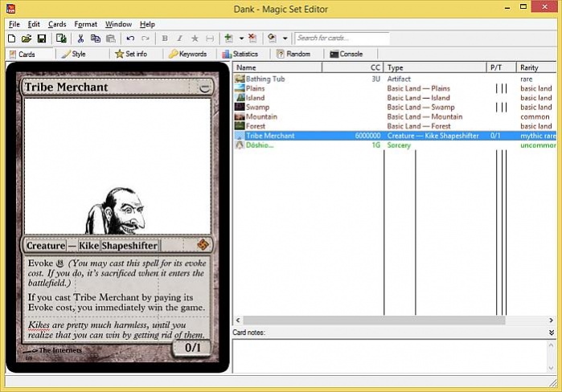Open the Window menu
The width and height of the screenshot is (562, 392).
[118, 24]
